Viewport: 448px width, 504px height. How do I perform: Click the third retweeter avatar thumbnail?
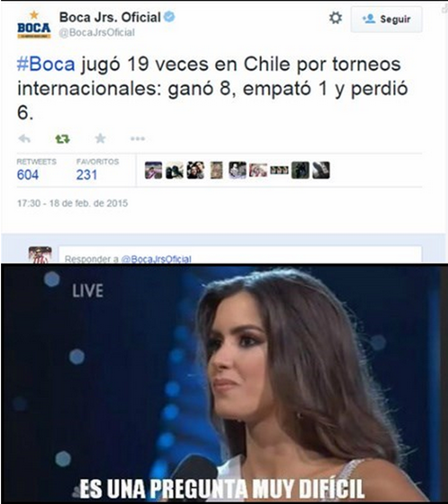click(x=195, y=170)
